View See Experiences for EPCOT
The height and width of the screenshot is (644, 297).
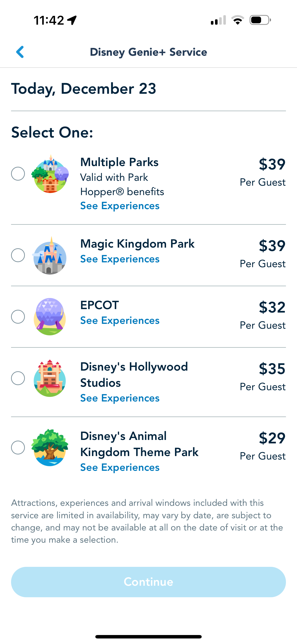click(x=120, y=321)
